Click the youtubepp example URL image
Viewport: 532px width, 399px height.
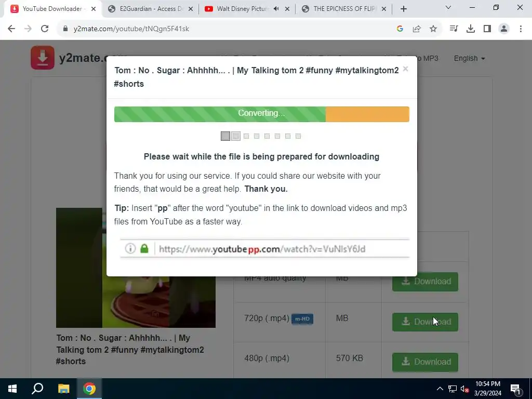click(264, 249)
